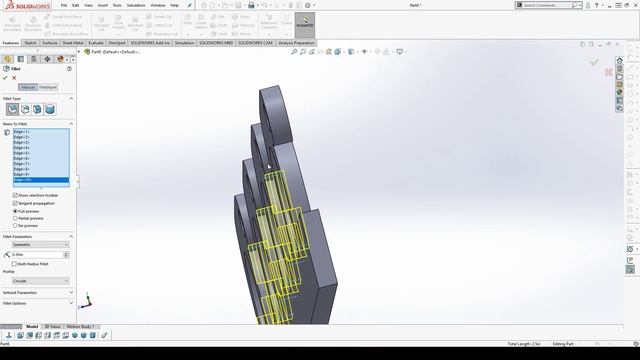Pin the menu bar with pushpin icon
Viewport: 640px width, 360px height.
(x=189, y=5)
